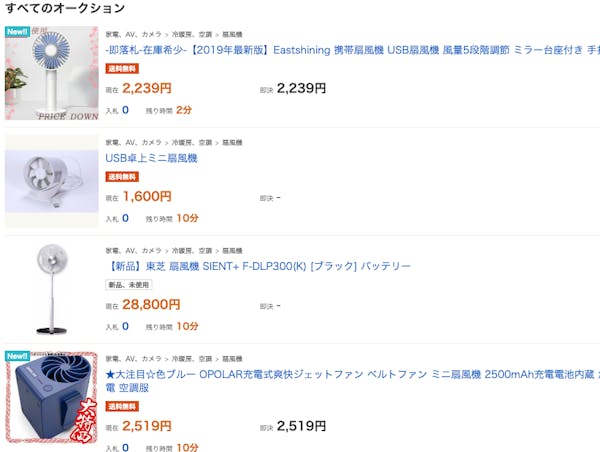The height and width of the screenshot is (452, 600).
Task: Click 送料無料 badge under USB卓上ミニ扇風機
Action: pyautogui.click(x=122, y=176)
